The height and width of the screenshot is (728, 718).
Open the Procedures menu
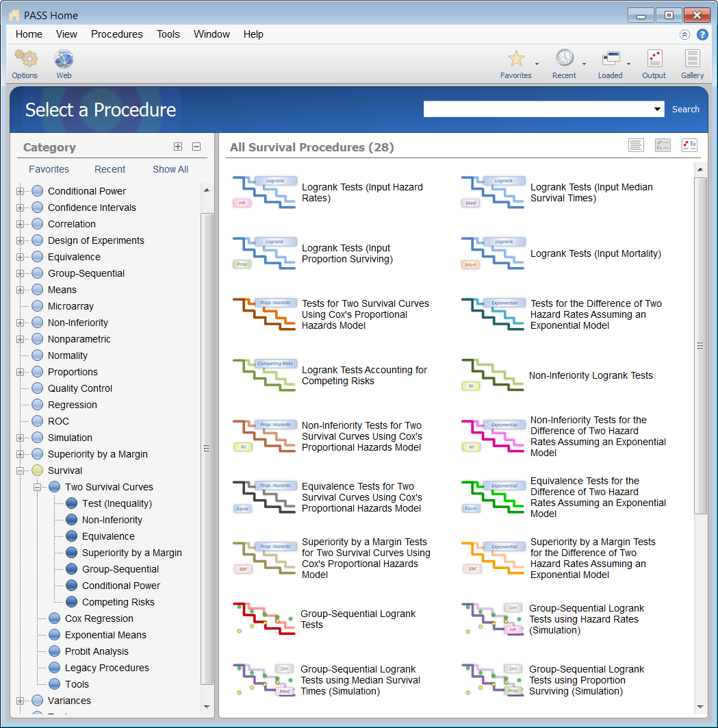point(117,34)
